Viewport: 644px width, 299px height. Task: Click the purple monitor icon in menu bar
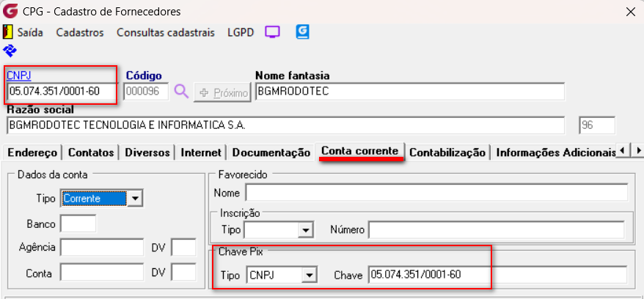coord(272,32)
